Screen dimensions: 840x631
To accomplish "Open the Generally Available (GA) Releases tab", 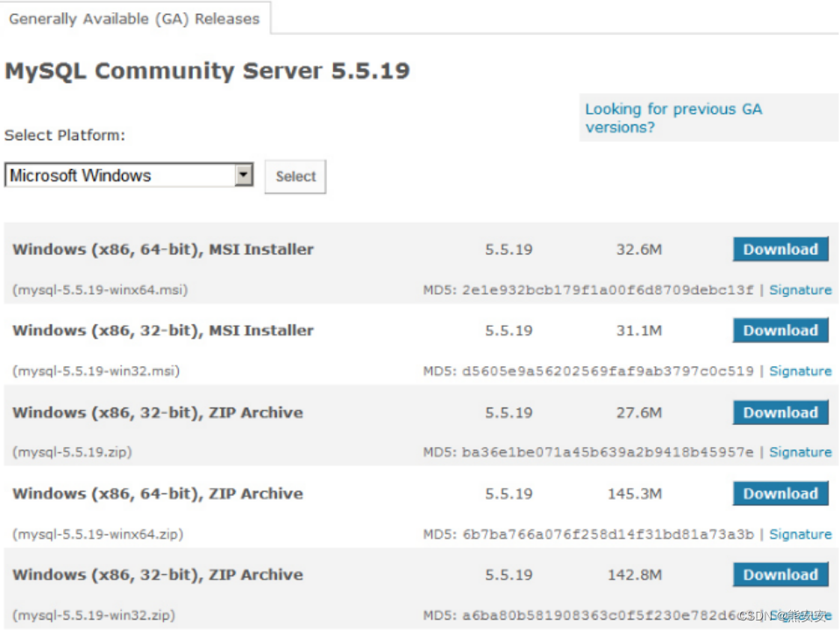I will tap(134, 18).
